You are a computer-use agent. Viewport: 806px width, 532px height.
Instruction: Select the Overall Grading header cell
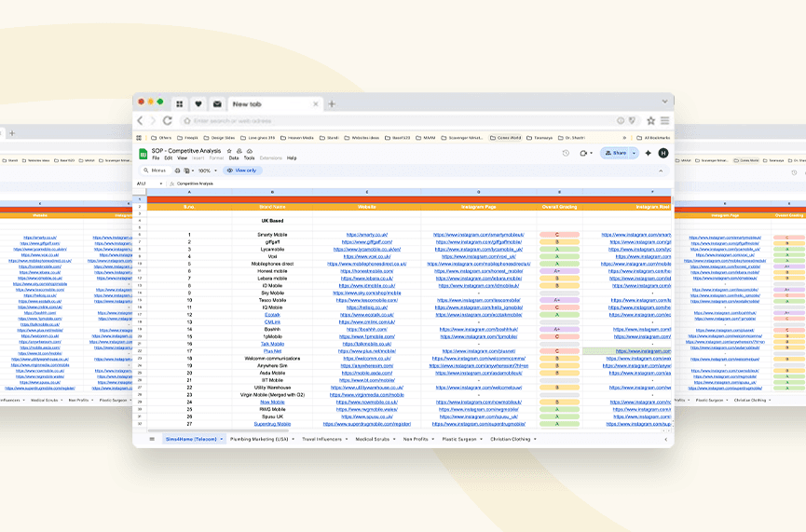pos(559,207)
